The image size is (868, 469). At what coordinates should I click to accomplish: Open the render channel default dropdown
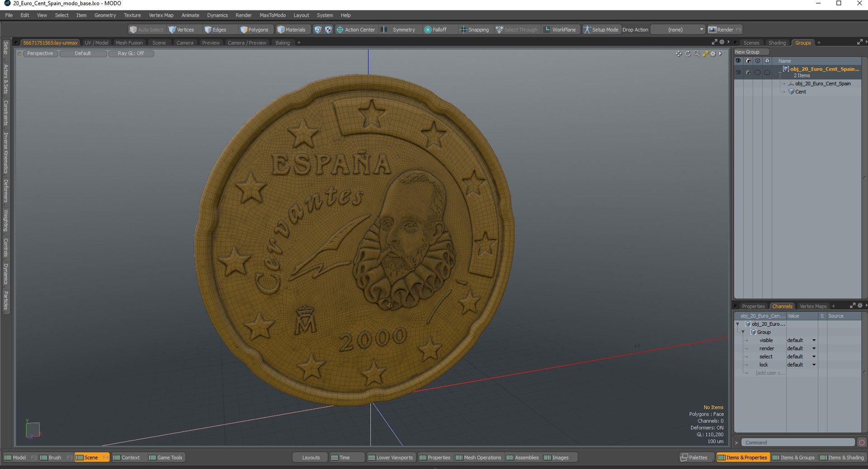click(801, 348)
